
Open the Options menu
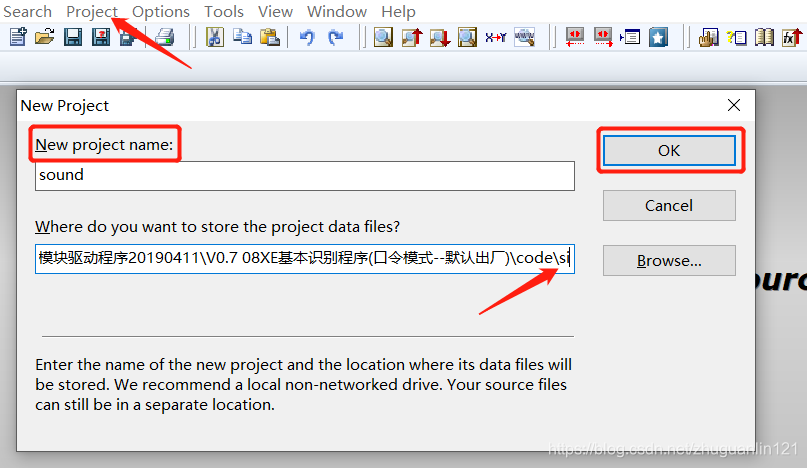161,11
